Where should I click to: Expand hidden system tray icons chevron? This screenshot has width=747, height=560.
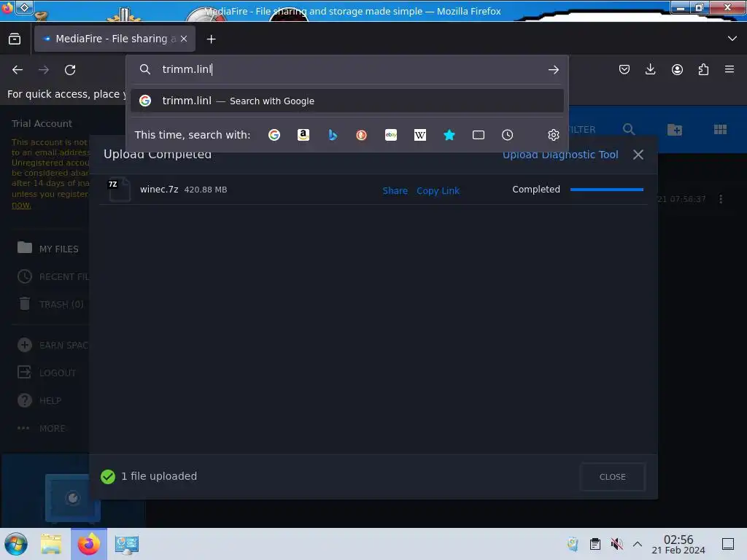pos(638,544)
